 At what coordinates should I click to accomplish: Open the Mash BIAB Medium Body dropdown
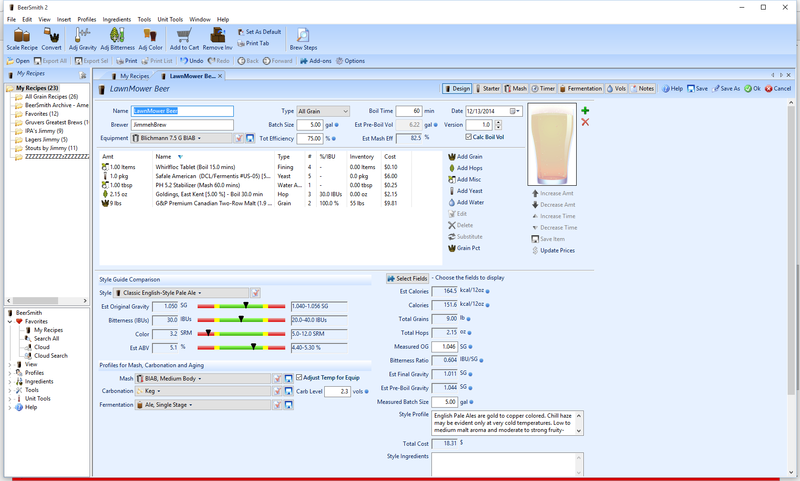pyautogui.click(x=203, y=378)
